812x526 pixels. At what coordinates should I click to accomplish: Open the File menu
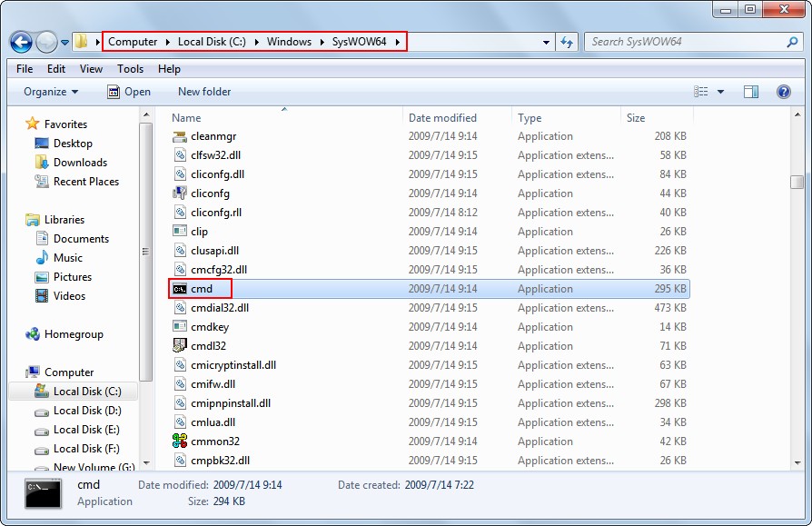click(x=25, y=69)
